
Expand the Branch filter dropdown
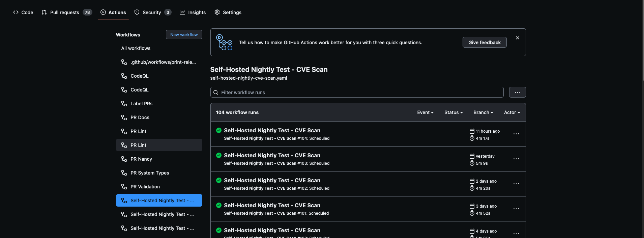click(x=483, y=112)
